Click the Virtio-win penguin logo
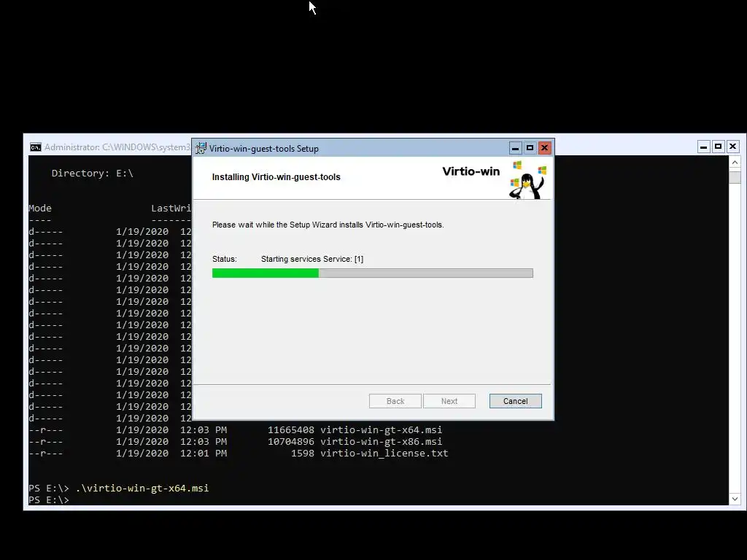This screenshot has width=747, height=560. pos(528,180)
